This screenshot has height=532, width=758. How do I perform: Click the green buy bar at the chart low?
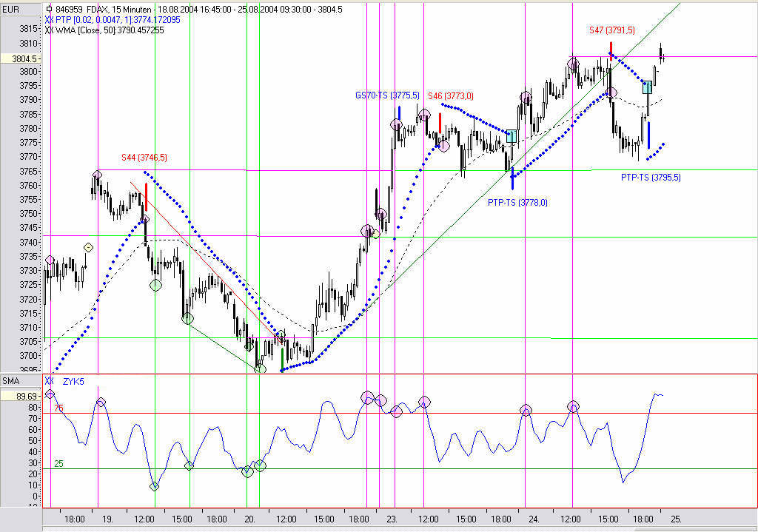(x=282, y=359)
